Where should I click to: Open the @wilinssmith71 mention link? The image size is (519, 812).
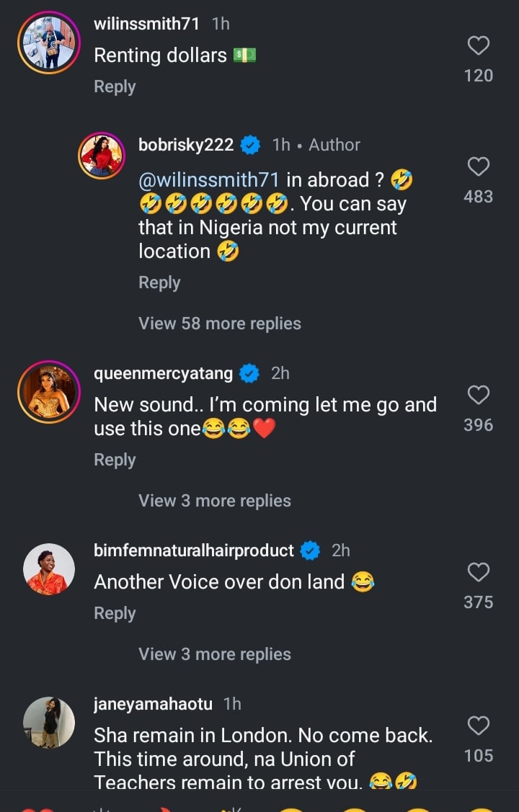pos(209,180)
